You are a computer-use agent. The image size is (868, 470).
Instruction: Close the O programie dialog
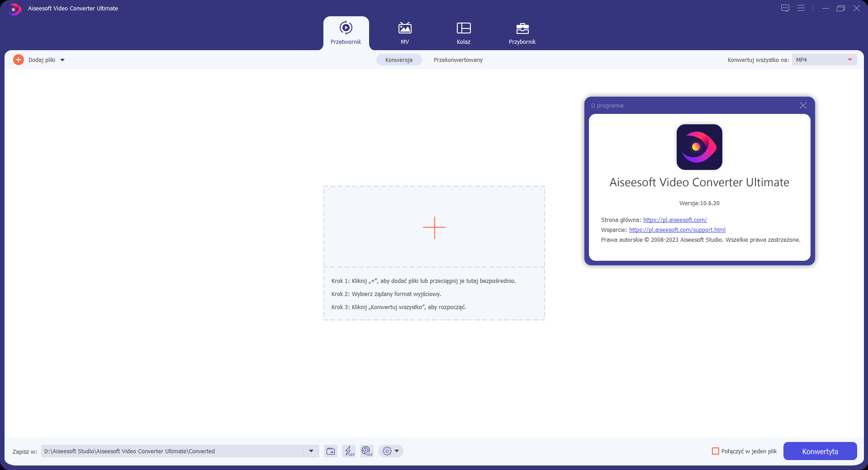click(x=803, y=105)
